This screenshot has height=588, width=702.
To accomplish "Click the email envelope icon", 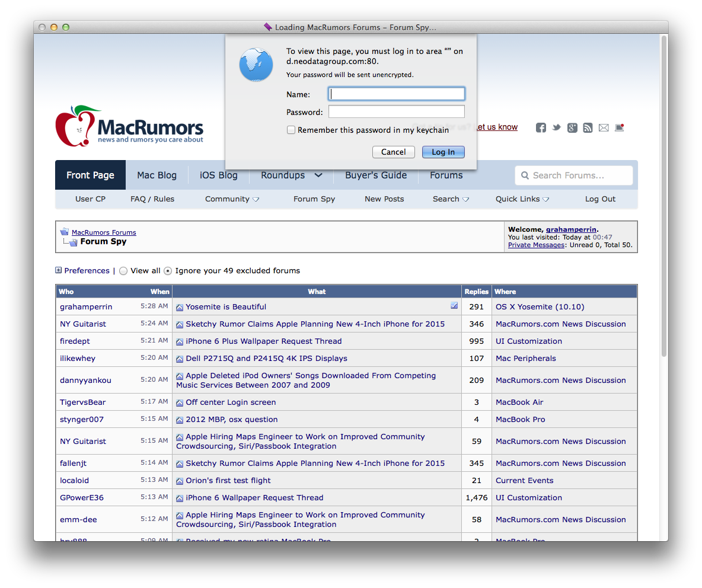I will (x=604, y=128).
